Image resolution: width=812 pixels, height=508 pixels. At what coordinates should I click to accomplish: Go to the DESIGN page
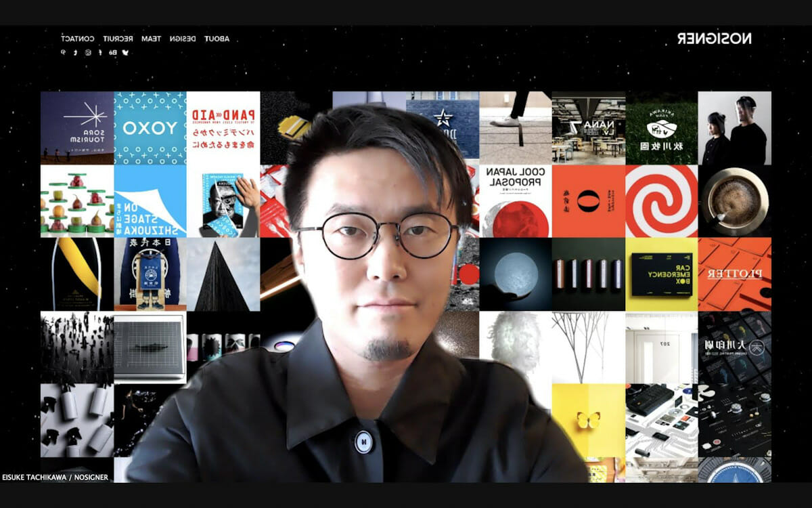[x=183, y=39]
